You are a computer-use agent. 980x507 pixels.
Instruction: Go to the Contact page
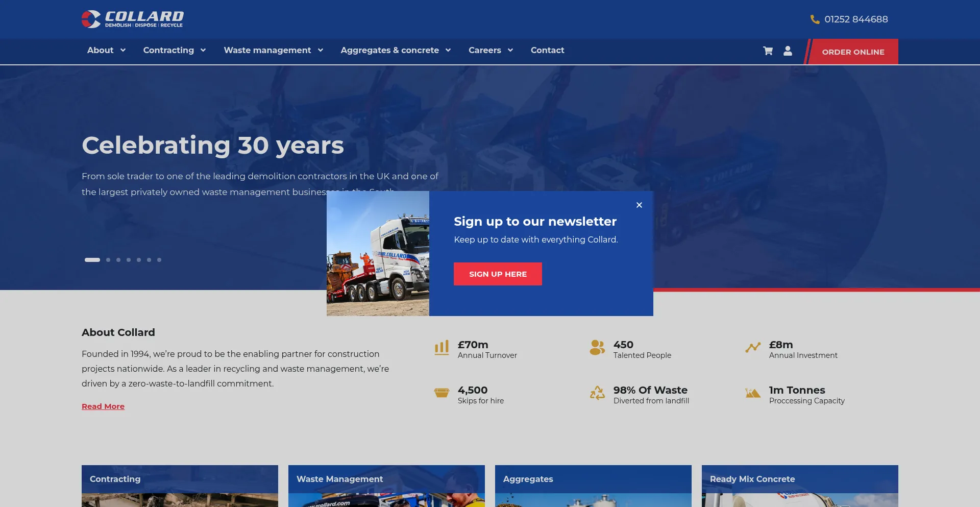click(548, 50)
